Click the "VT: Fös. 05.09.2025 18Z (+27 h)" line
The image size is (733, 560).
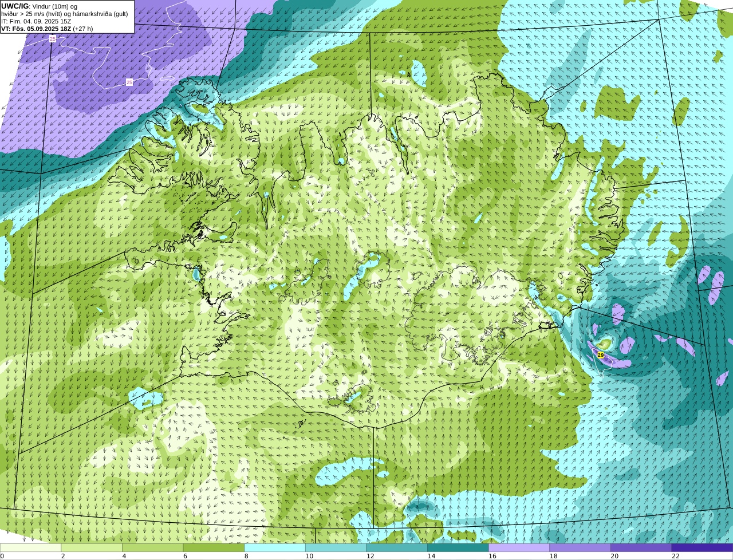pos(47,29)
